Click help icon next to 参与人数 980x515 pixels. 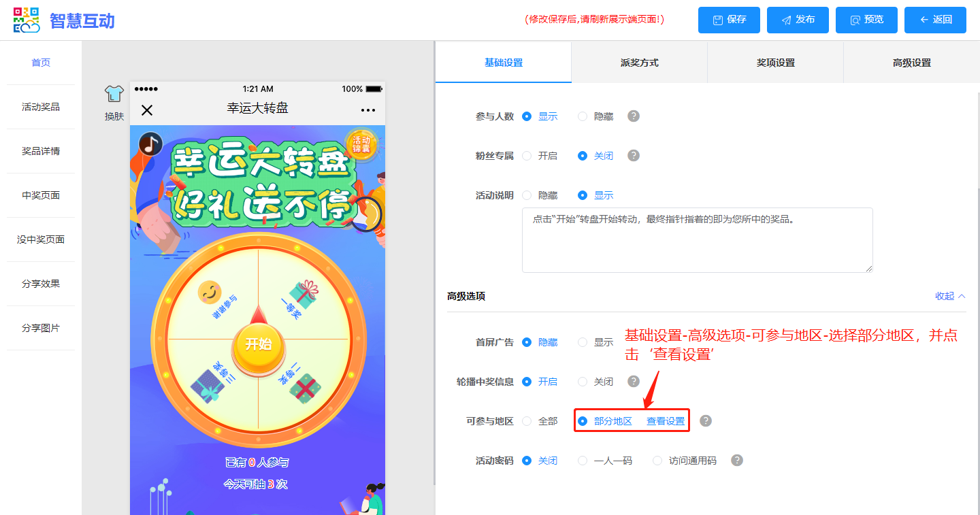[633, 116]
